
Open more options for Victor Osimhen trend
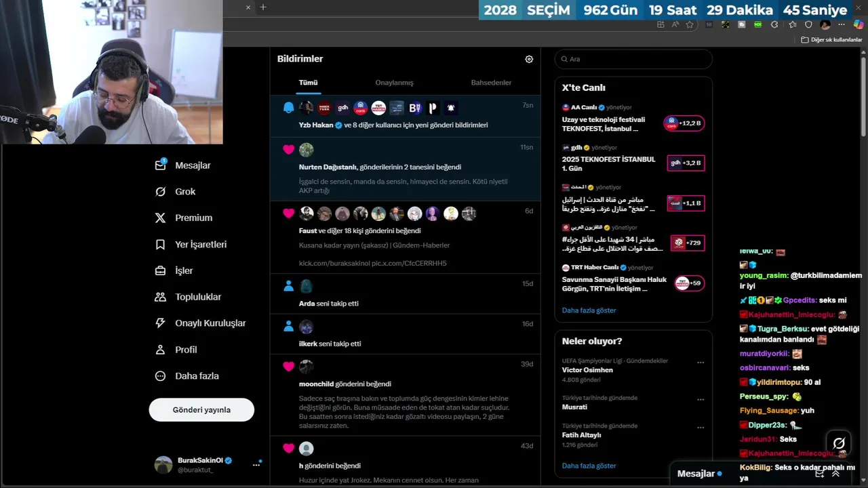[701, 363]
